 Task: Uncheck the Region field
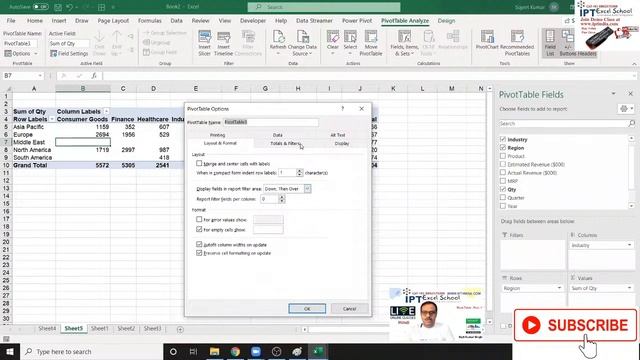point(503,148)
